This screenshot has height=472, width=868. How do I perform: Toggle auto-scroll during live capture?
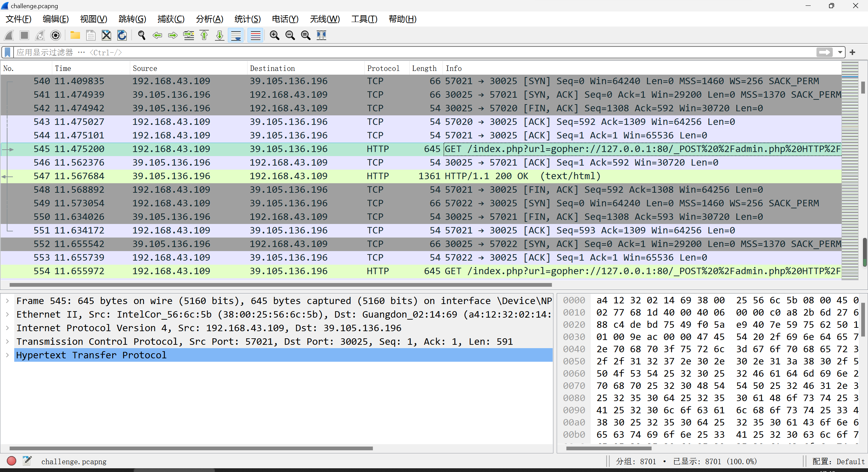coord(236,35)
